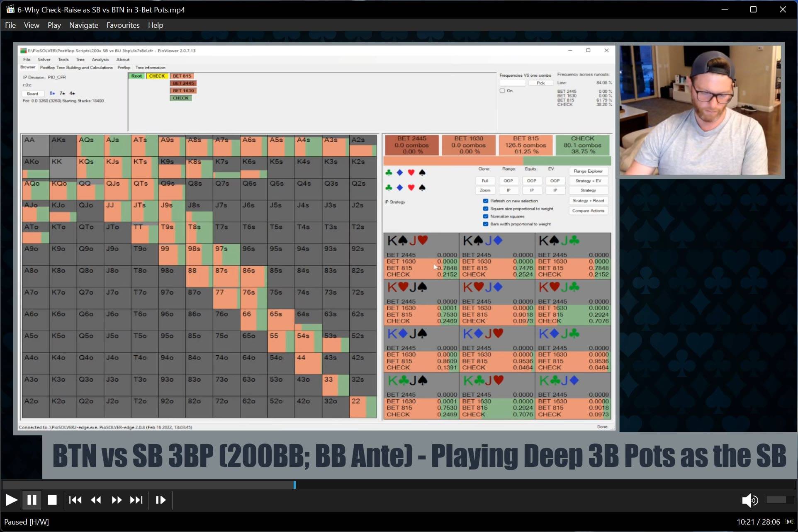Select the diamond suit filter icon

[400, 172]
